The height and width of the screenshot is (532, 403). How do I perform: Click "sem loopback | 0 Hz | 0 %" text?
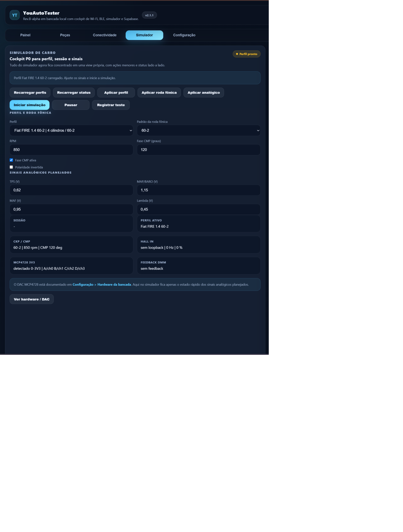pos(161,248)
